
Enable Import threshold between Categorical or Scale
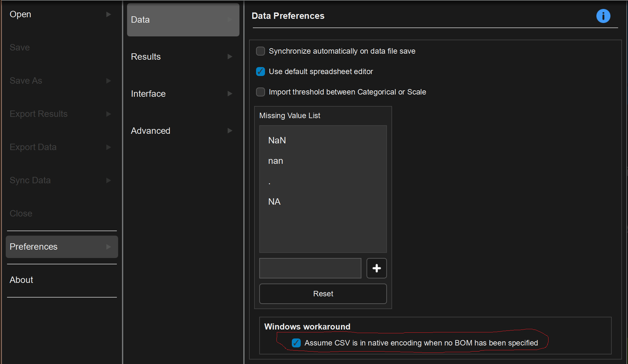pyautogui.click(x=261, y=92)
